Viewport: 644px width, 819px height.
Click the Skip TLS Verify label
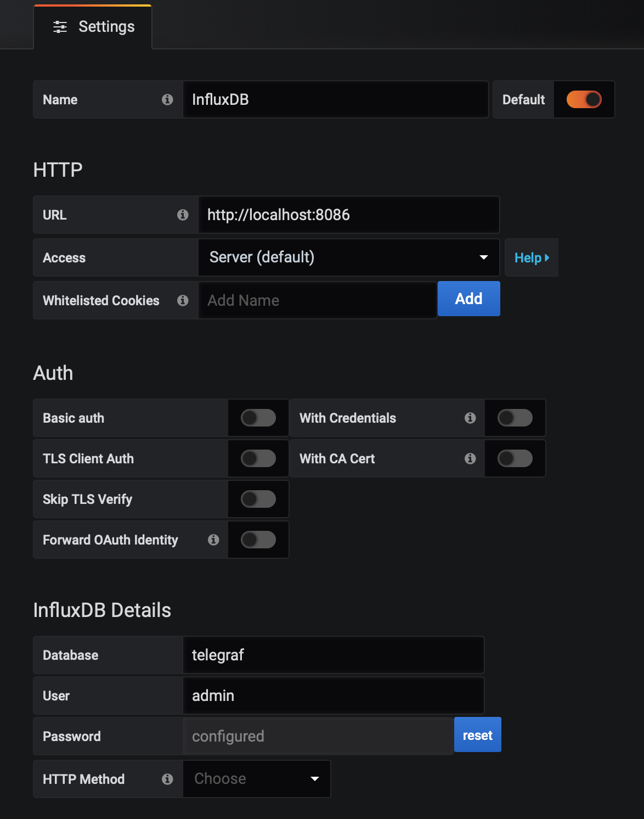pos(88,500)
